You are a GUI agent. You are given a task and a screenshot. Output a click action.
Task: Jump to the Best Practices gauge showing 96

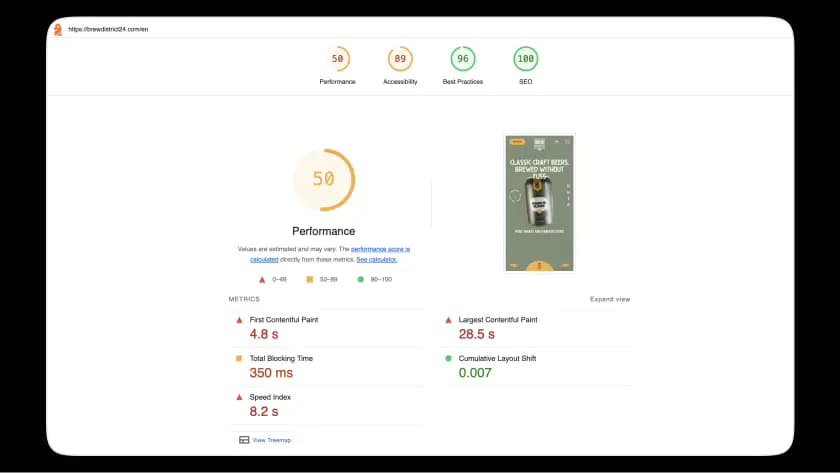coord(463,59)
